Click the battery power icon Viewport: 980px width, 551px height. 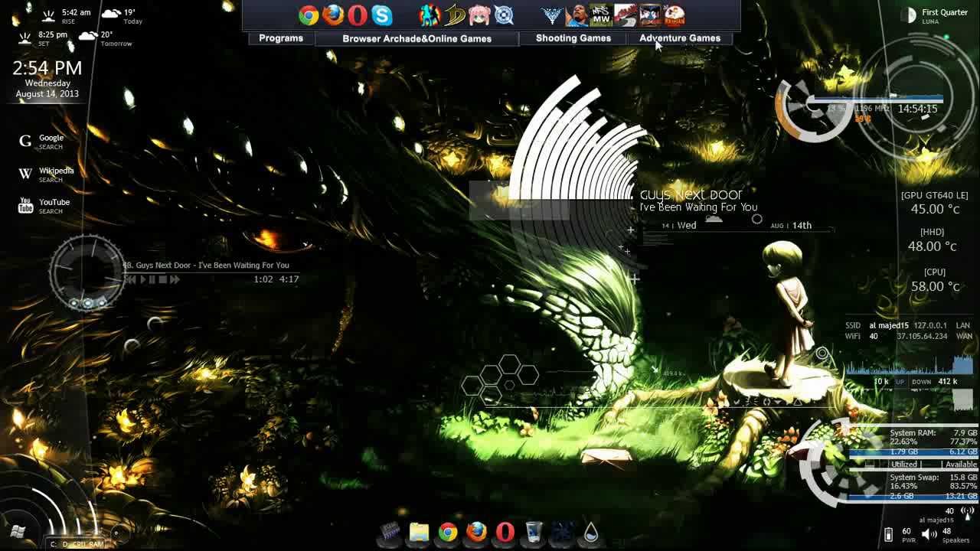[888, 534]
